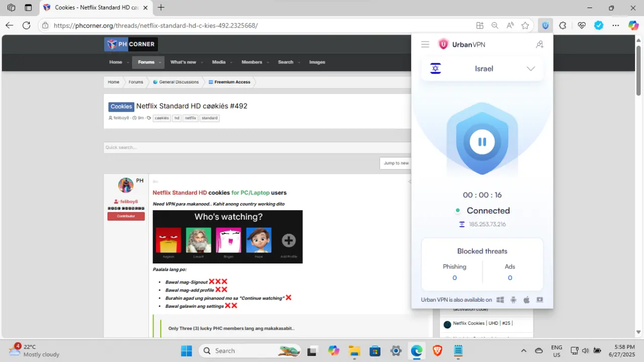Expand the What's new dropdown arrow
This screenshot has height=362, width=644.
click(202, 62)
